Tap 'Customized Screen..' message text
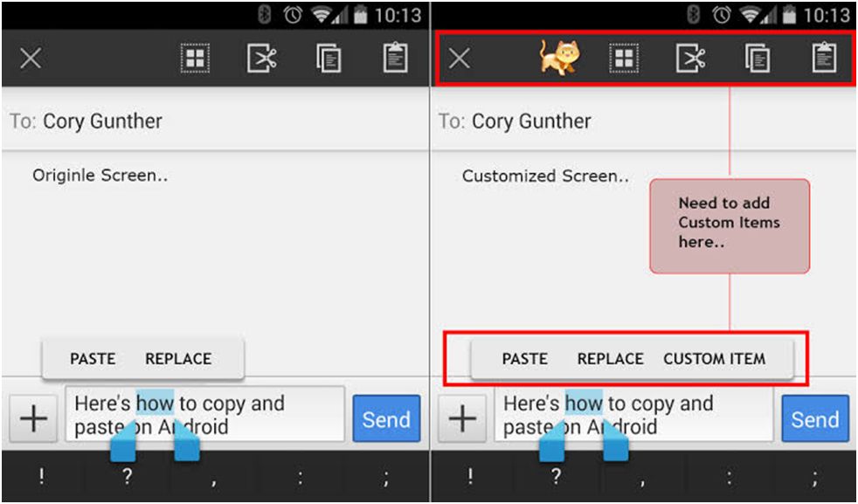The image size is (858, 504). click(545, 176)
